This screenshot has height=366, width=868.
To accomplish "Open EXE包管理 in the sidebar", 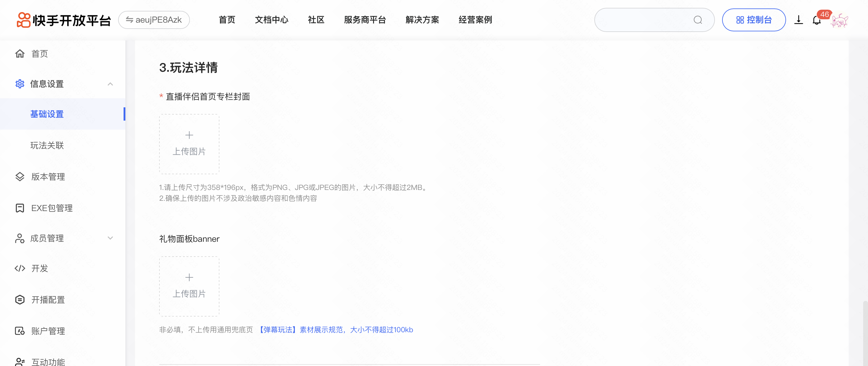I will [x=52, y=208].
